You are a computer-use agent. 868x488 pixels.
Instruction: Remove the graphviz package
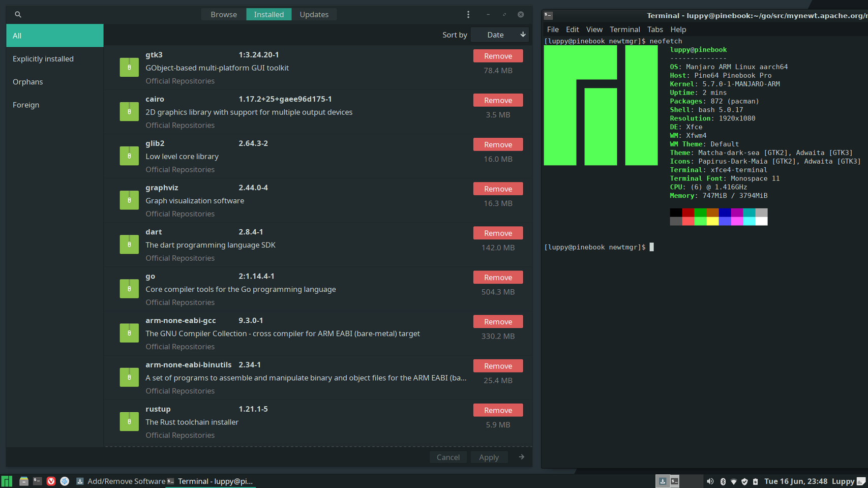pyautogui.click(x=498, y=189)
